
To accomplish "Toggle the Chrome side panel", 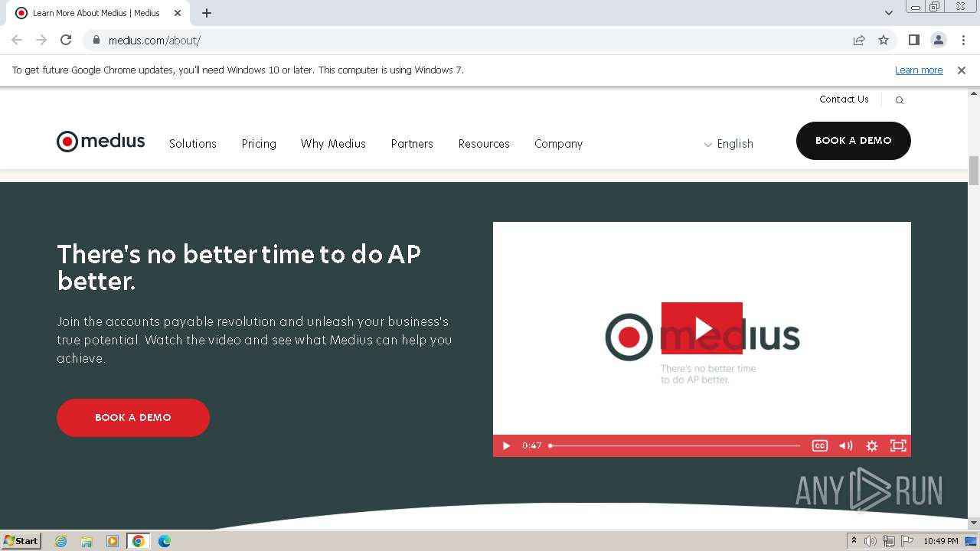I will (913, 40).
